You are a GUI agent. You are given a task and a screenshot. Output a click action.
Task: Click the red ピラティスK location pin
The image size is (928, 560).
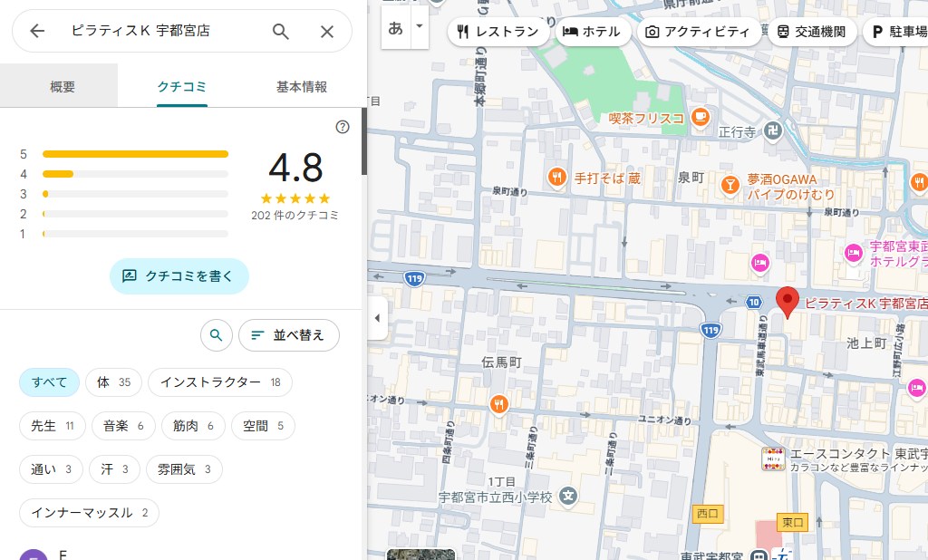click(788, 301)
